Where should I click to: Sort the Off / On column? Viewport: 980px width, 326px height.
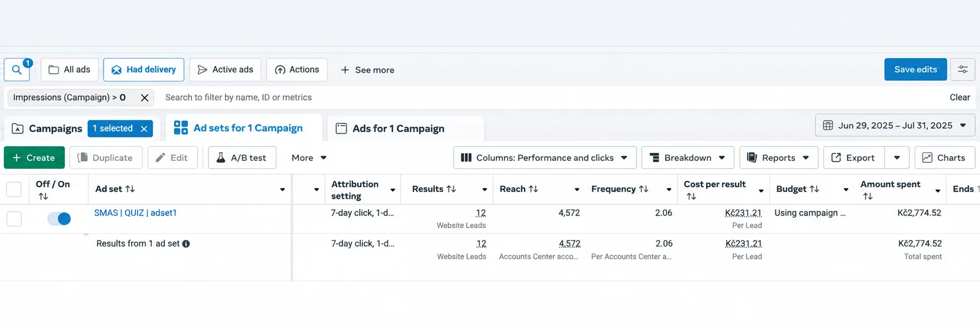[x=43, y=196]
